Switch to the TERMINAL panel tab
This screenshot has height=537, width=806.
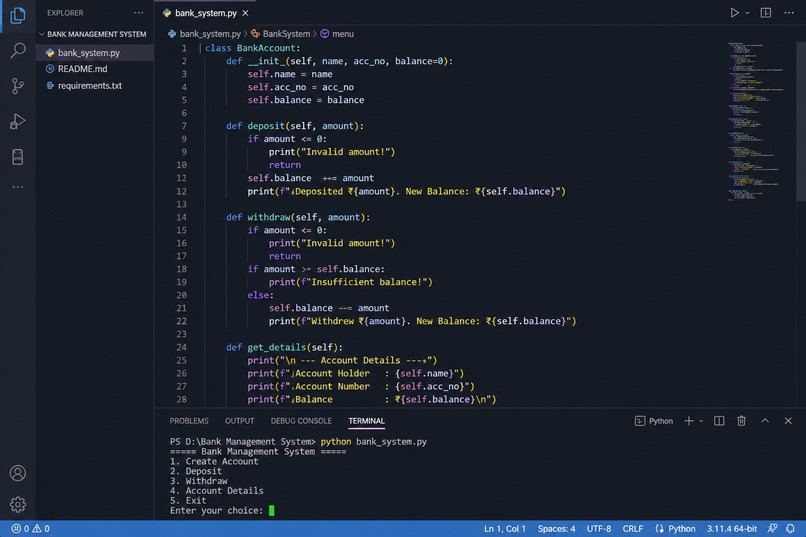coord(366,421)
